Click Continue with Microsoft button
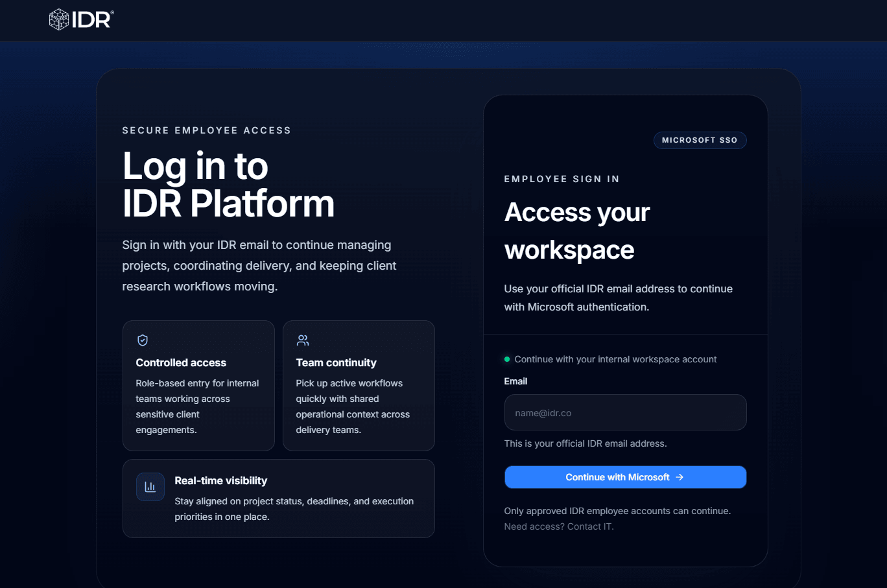The image size is (887, 588). point(626,477)
